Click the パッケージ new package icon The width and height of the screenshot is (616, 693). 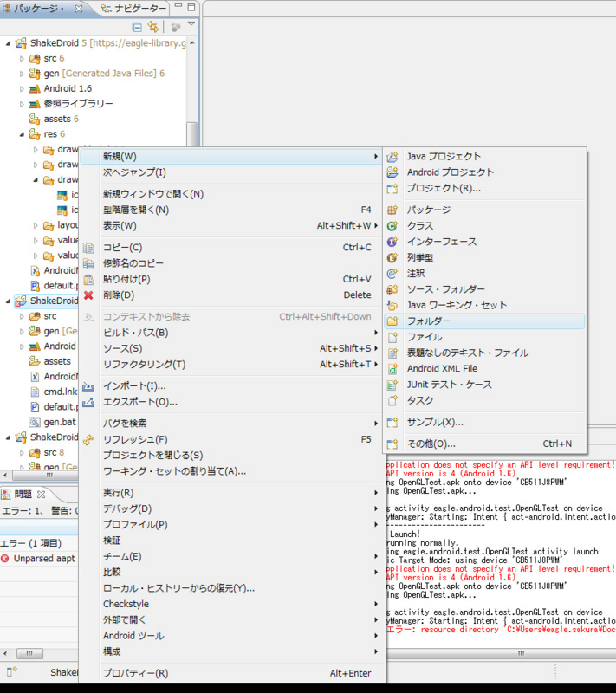[x=392, y=210]
